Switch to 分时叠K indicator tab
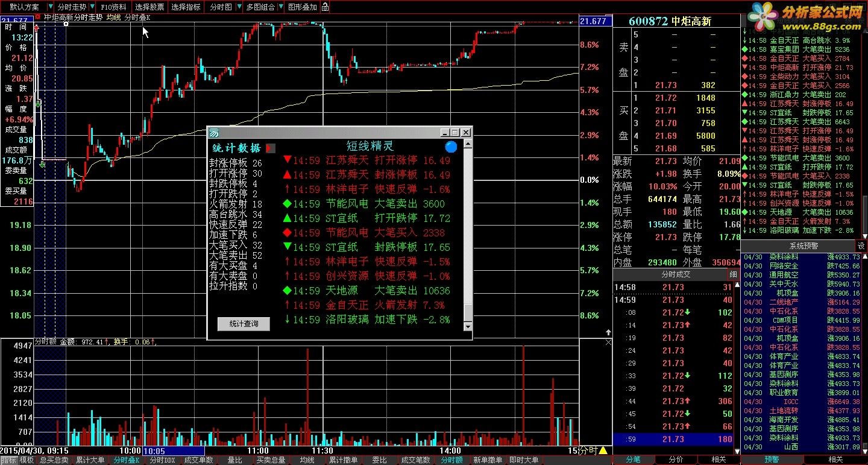The width and height of the screenshot is (868, 465). tap(126, 460)
